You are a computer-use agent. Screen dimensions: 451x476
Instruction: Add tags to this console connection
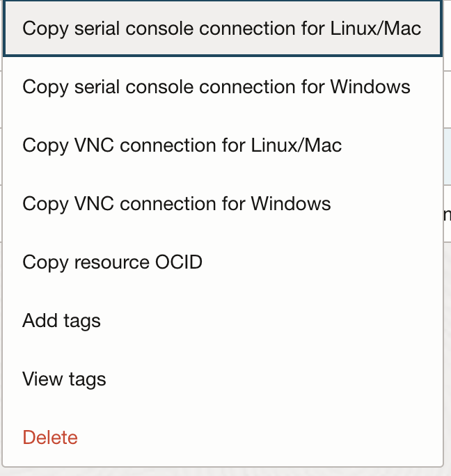click(62, 321)
